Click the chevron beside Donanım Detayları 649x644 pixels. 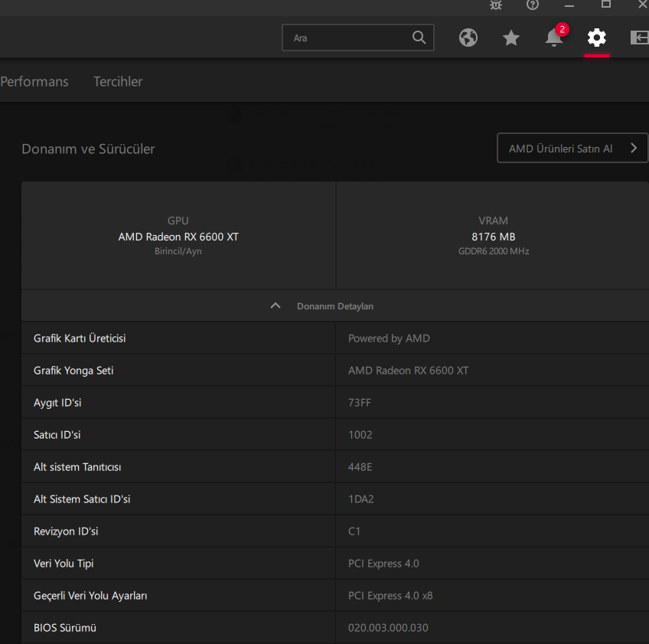[276, 306]
